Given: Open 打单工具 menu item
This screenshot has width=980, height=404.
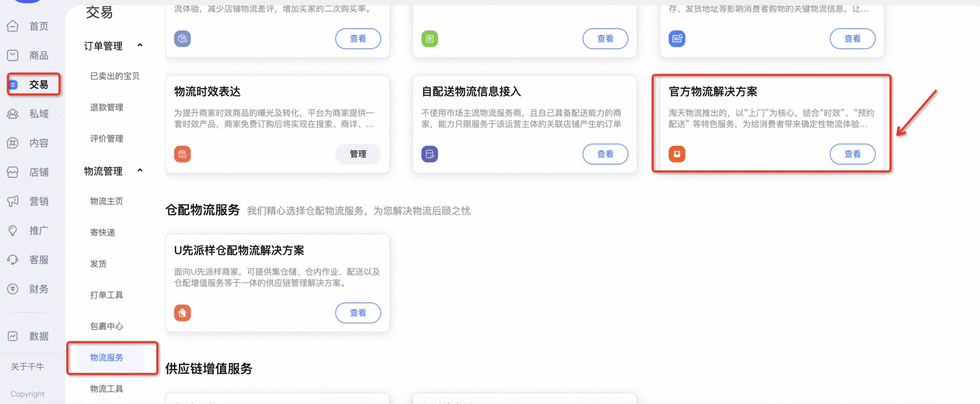Looking at the screenshot, I should pos(106,295).
